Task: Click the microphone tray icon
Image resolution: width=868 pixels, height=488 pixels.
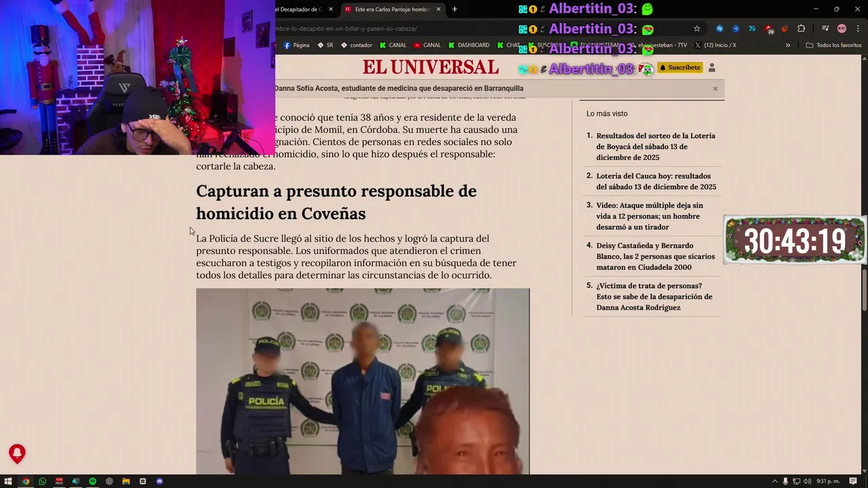Action: 785,481
